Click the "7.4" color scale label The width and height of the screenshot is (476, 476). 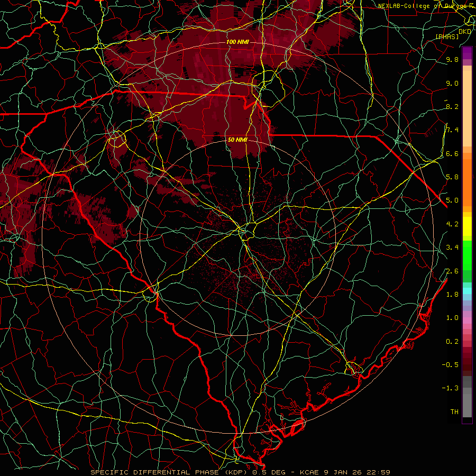(x=452, y=130)
